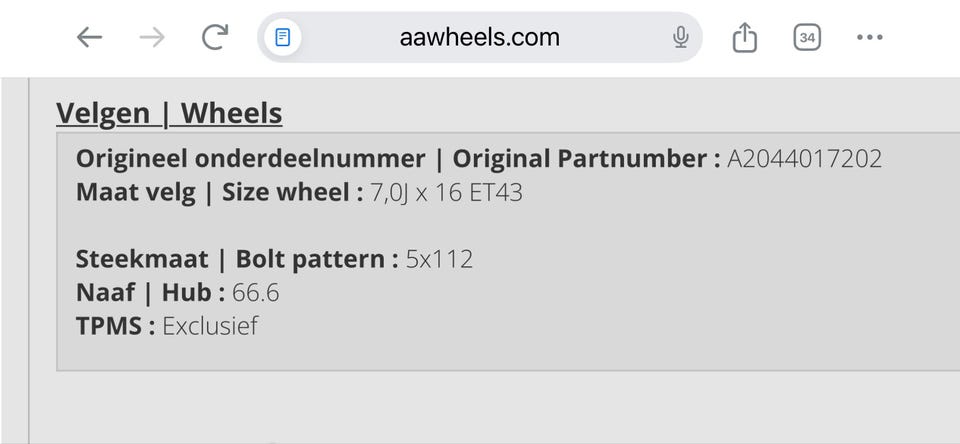Tap the microphone voice search icon
Image resolution: width=960 pixels, height=444 pixels.
[681, 38]
